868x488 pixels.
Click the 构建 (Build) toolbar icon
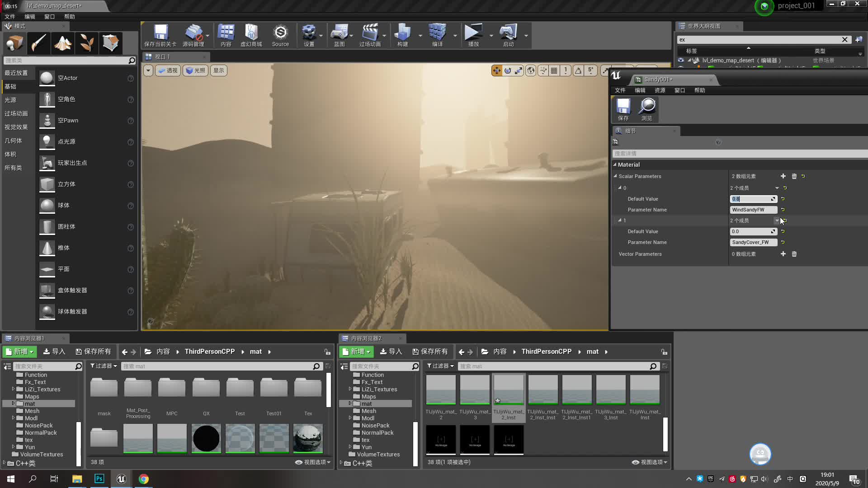tap(402, 35)
